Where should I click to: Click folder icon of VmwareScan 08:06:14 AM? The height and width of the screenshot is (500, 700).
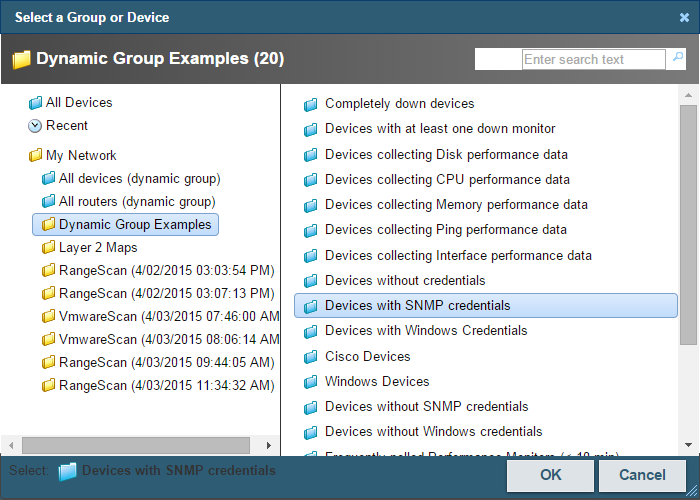pos(48,340)
